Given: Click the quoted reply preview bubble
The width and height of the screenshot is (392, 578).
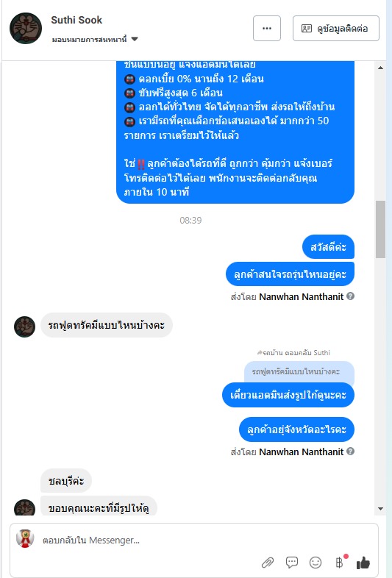Looking at the screenshot, I should (299, 372).
